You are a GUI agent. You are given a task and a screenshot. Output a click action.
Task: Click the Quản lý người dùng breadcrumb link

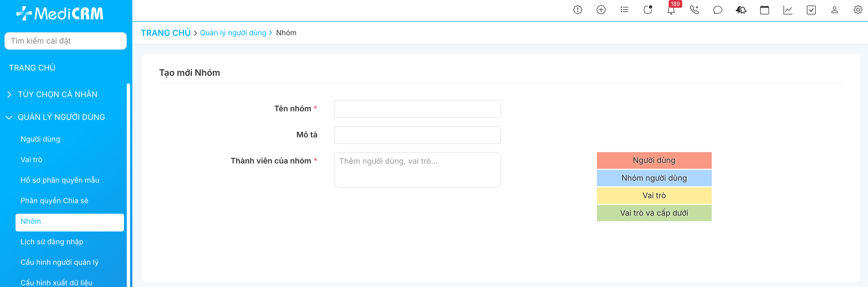pyautogui.click(x=233, y=33)
